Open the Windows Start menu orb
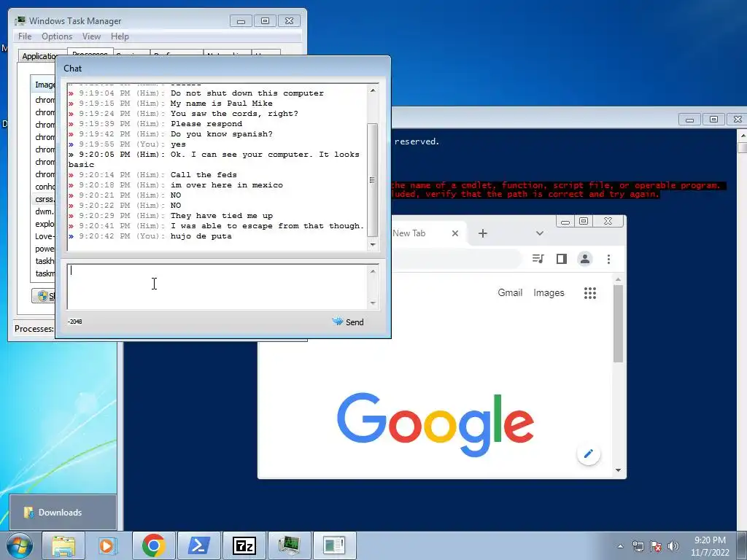 pos(18,545)
